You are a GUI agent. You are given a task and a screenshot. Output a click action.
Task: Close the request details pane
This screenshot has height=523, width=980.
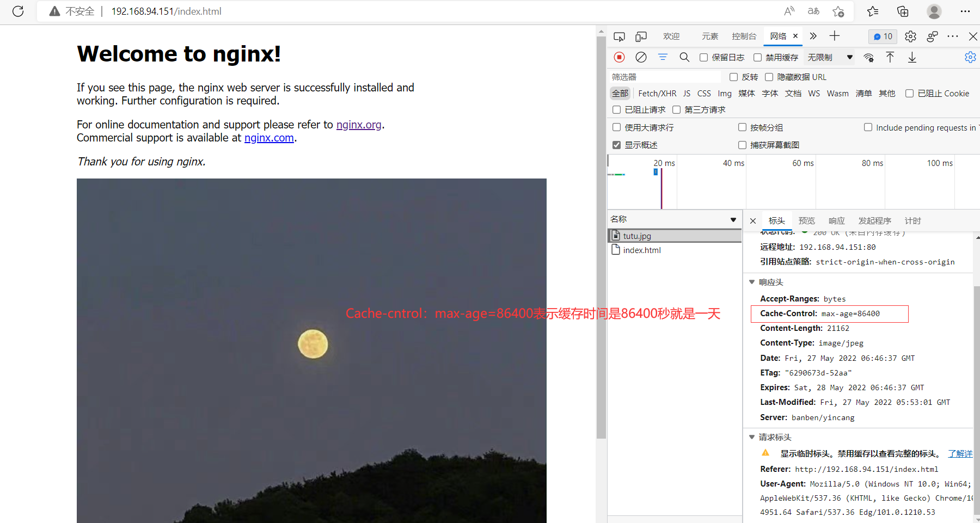tap(753, 221)
